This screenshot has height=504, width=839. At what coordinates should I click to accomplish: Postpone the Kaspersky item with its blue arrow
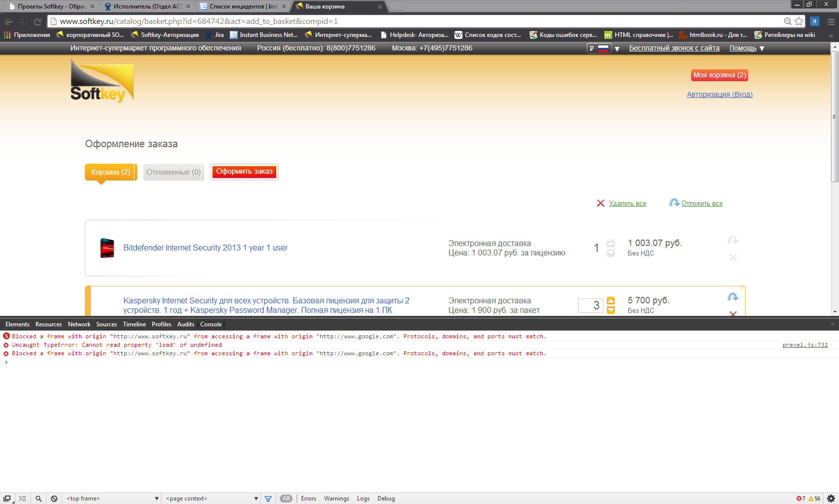(x=733, y=297)
